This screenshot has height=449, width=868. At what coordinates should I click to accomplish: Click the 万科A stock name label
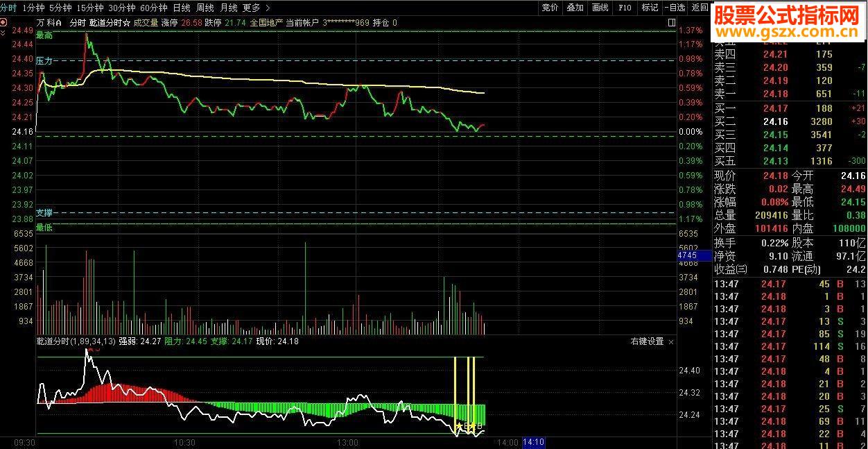[x=49, y=22]
